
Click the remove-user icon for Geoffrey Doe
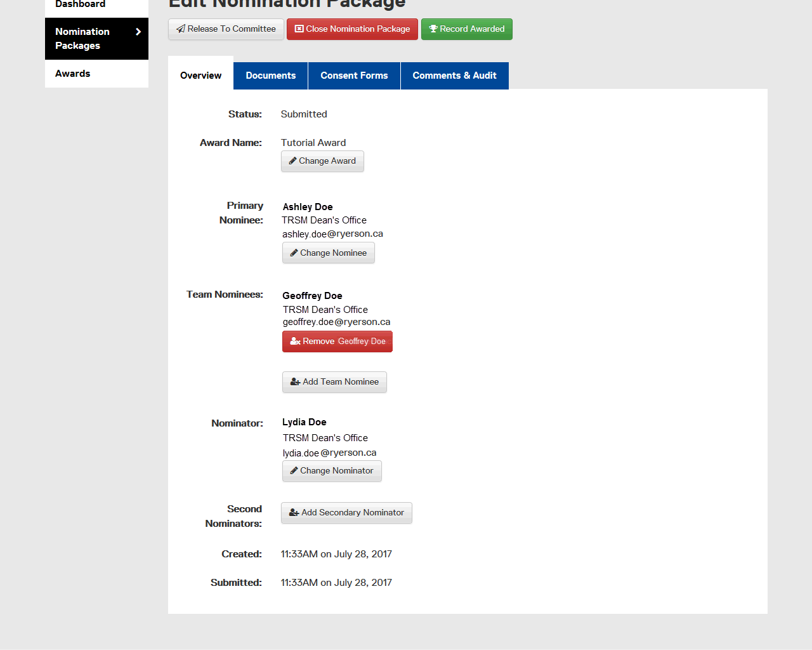(x=295, y=342)
